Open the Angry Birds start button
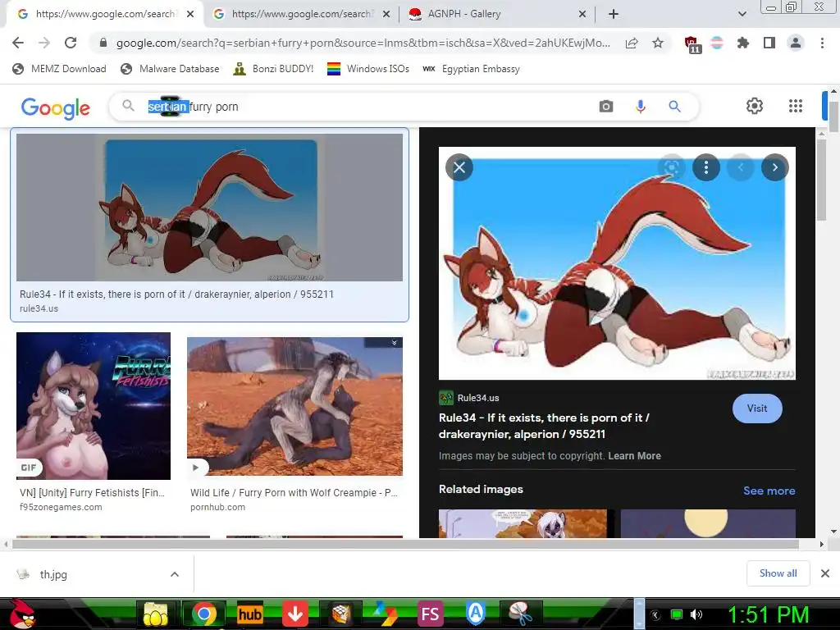840x630 pixels. coord(22,614)
